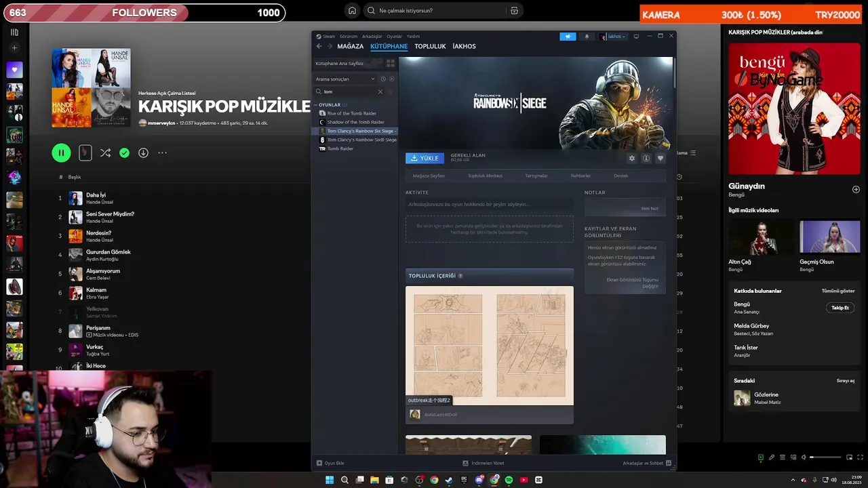The width and height of the screenshot is (868, 488).
Task: Click Oyun Ekle at Steam bottom
Action: 330,463
